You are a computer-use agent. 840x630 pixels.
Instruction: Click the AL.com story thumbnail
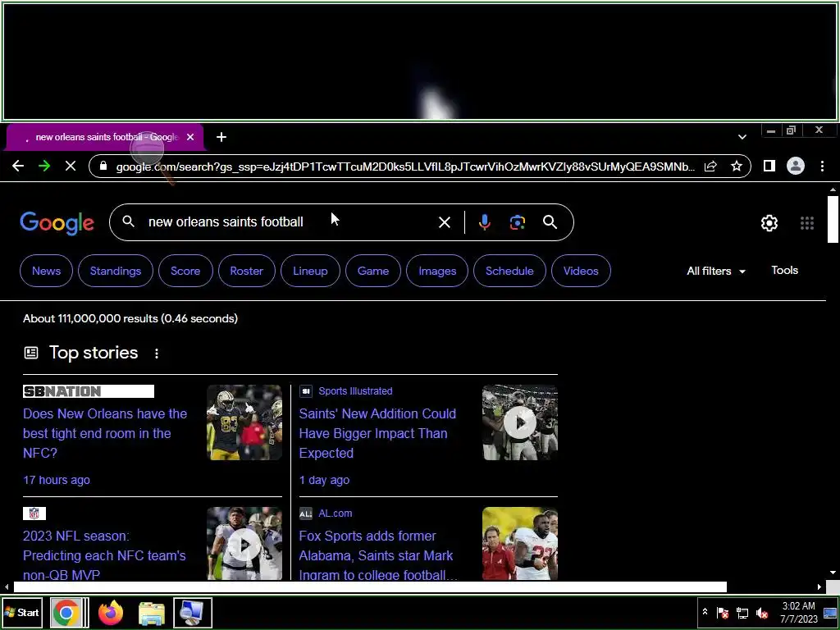(x=519, y=544)
